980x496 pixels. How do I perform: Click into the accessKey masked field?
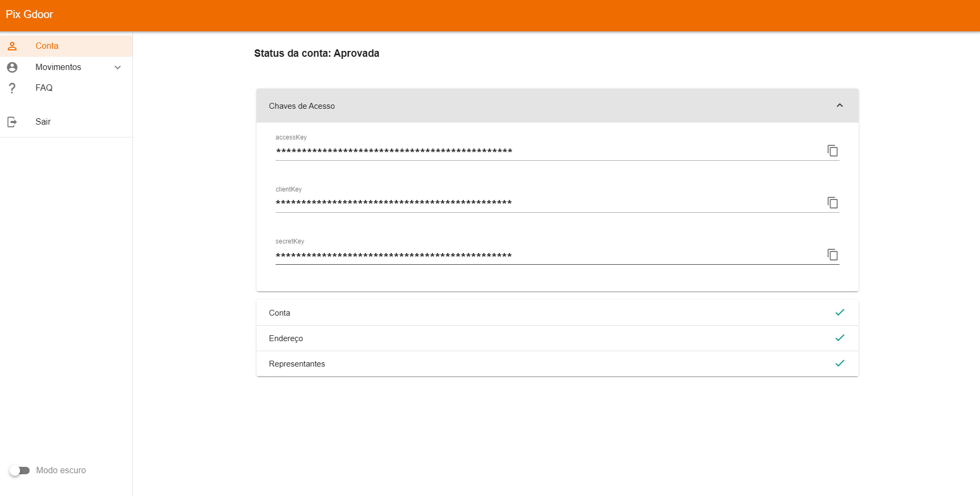(549, 151)
